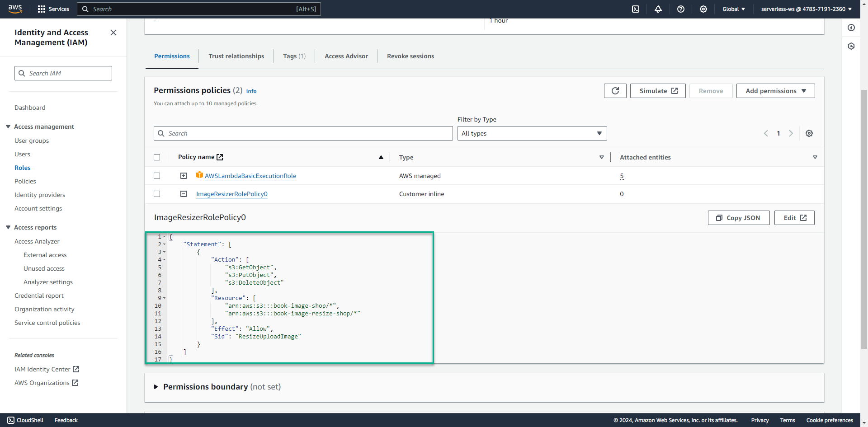The height and width of the screenshot is (427, 868).
Task: Open console settings gear in top bar
Action: pos(703,9)
